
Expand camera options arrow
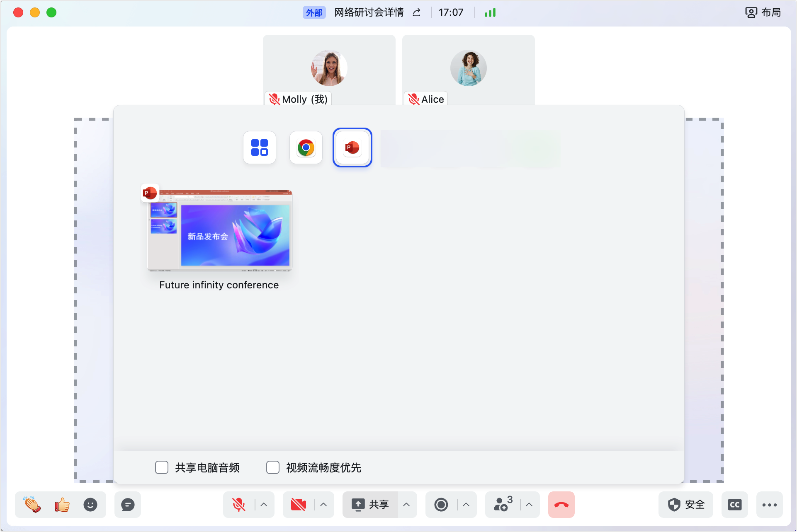click(x=323, y=504)
